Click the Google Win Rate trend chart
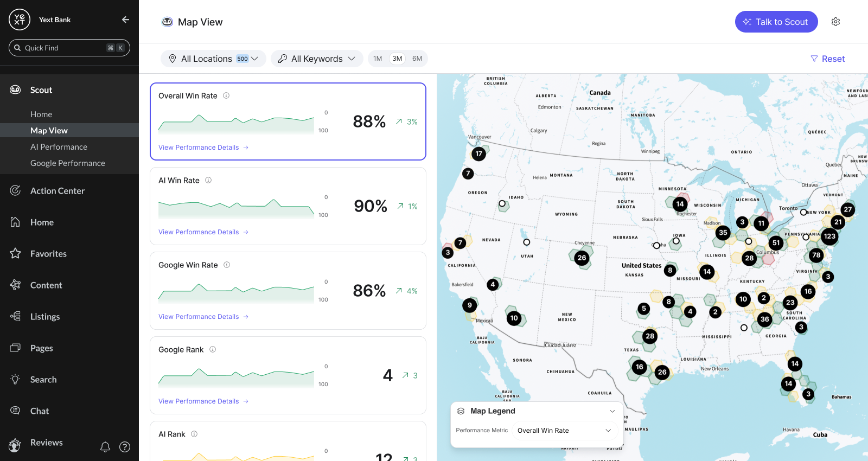The width and height of the screenshot is (868, 461). (x=236, y=293)
